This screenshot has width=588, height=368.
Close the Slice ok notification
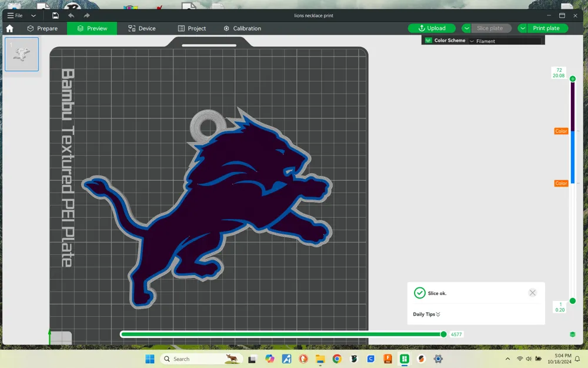[533, 293]
